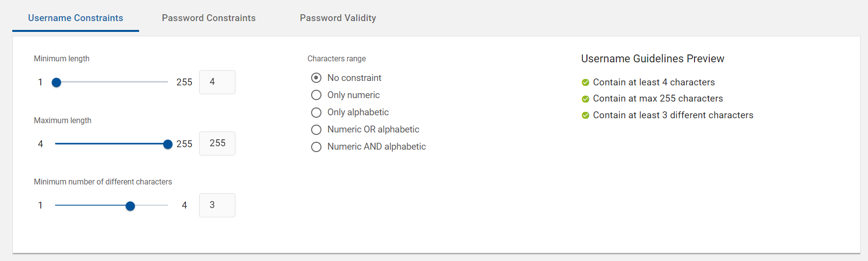Open the Password Constraints tab
Viewport: 868px width, 261px height.
tap(208, 18)
